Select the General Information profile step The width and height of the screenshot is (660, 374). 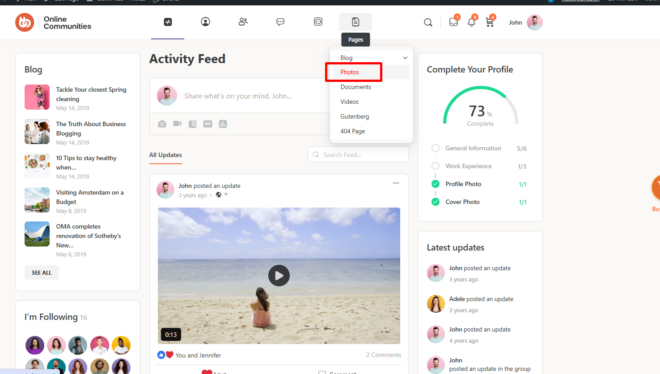coord(473,148)
